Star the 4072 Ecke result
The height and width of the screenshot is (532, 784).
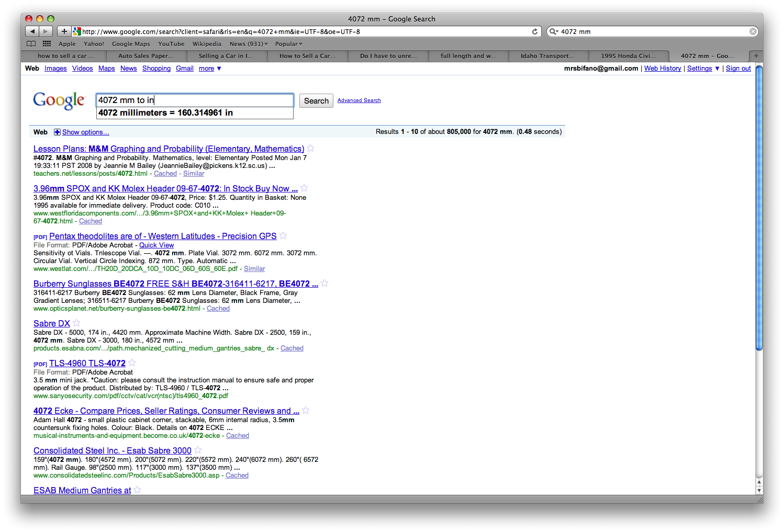pyautogui.click(x=306, y=410)
